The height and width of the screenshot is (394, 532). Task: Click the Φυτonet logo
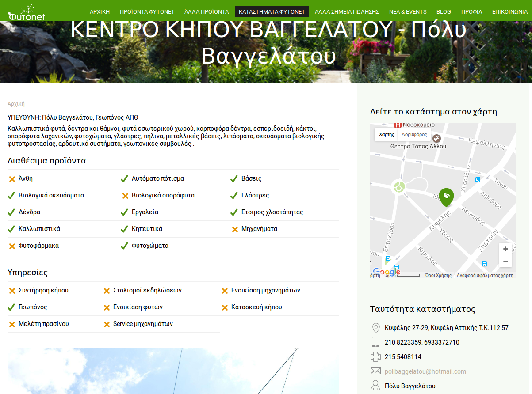(27, 12)
